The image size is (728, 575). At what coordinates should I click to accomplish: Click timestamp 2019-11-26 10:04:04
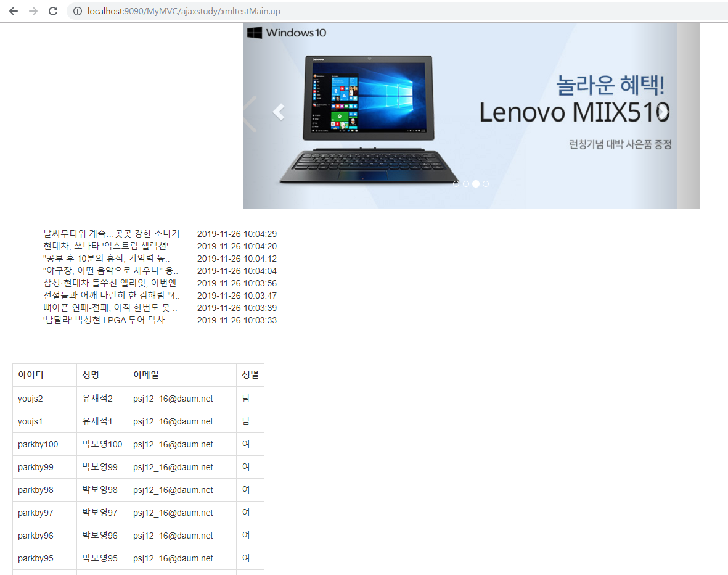[237, 271]
